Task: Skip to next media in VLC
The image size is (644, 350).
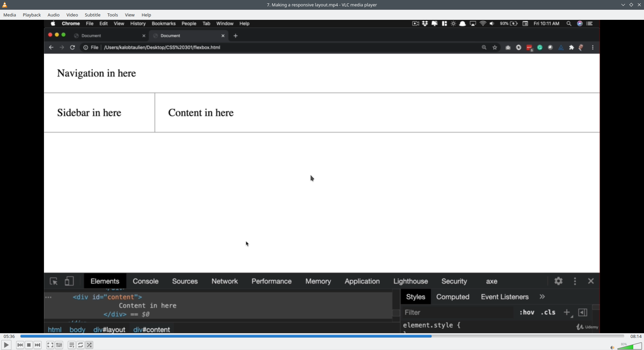Action: point(38,345)
